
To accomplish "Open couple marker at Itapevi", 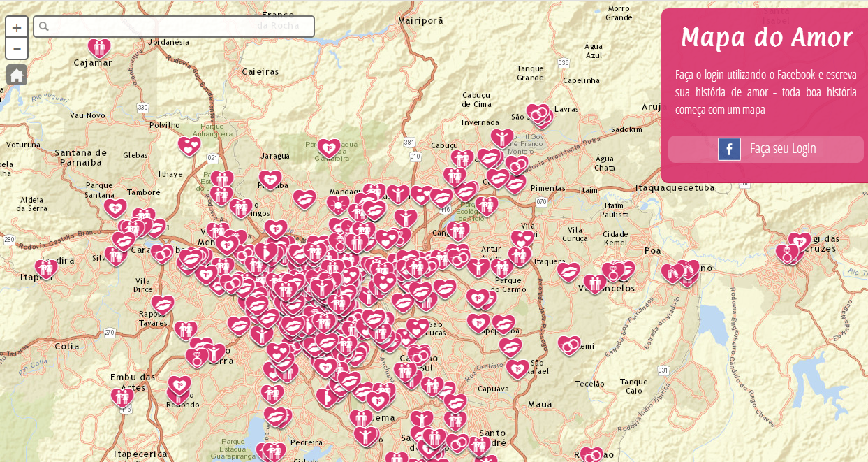I will 46,268.
